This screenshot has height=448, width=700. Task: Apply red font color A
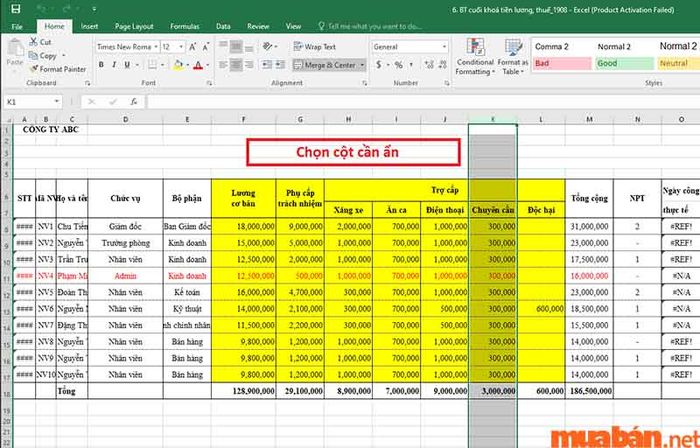199,65
